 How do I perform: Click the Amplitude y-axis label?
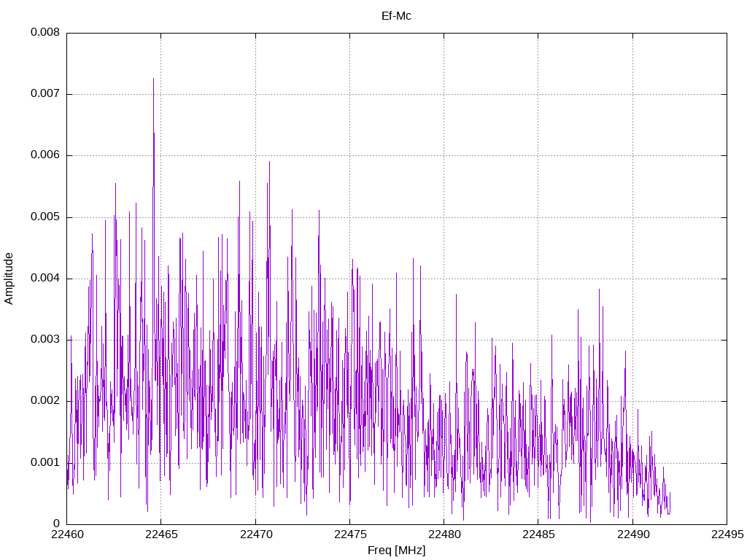pos(9,279)
